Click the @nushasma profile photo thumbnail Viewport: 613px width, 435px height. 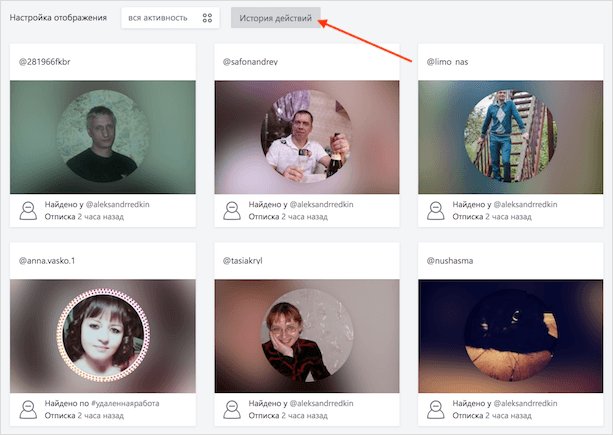tap(511, 336)
